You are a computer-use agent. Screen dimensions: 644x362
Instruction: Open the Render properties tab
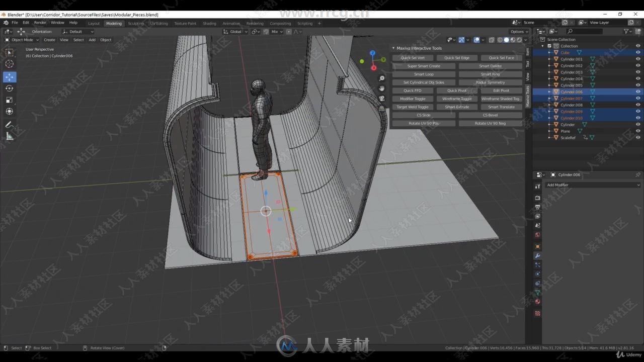point(537,198)
